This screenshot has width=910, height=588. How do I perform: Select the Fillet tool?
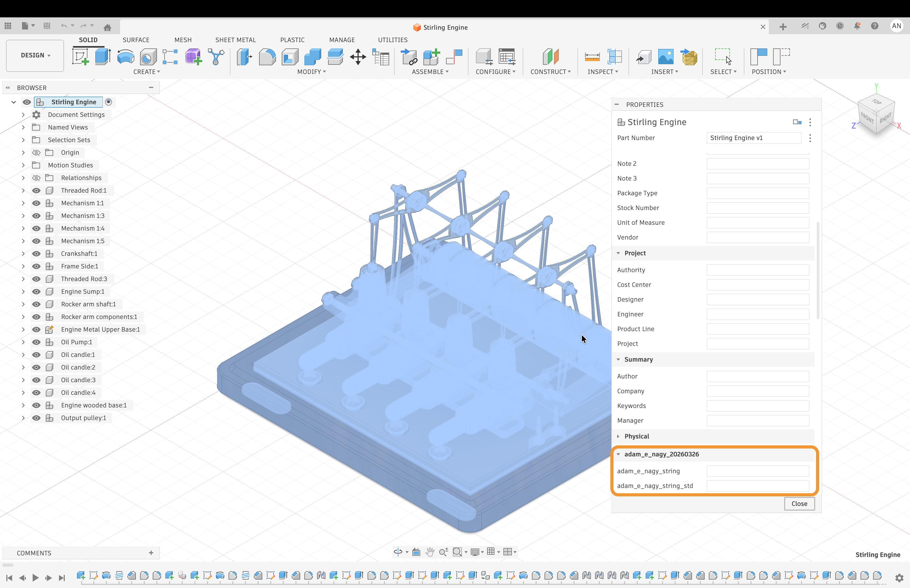[x=267, y=57]
